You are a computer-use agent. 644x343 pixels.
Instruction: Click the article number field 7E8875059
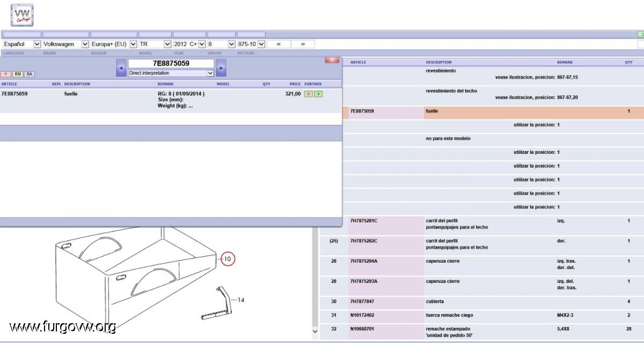tap(171, 63)
